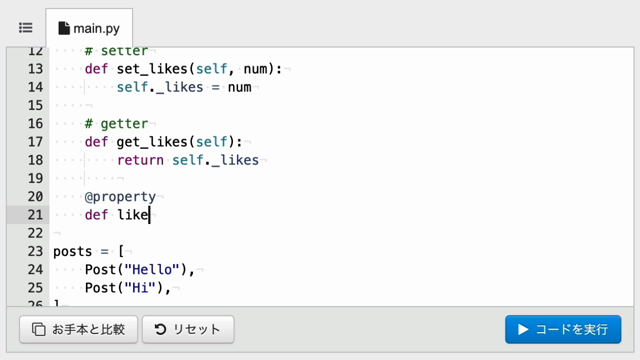The height and width of the screenshot is (360, 640).
Task: Open the file list menu icon
Action: point(26,28)
